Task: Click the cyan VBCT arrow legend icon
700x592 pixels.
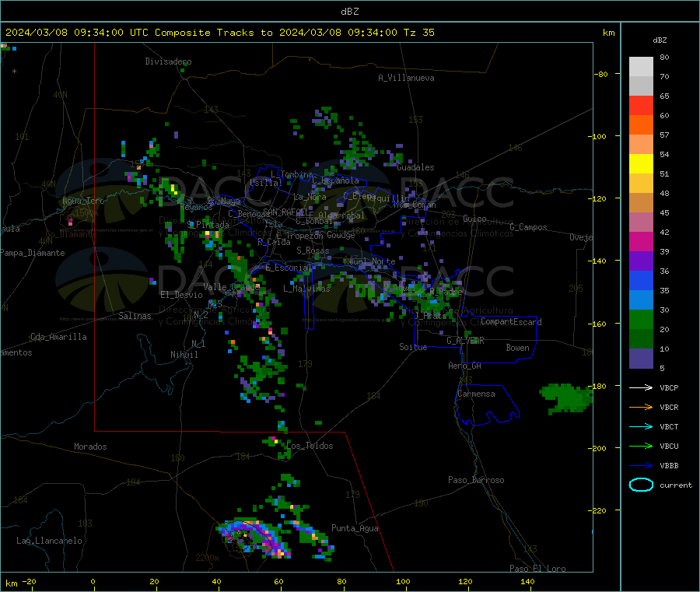Action: click(x=641, y=427)
